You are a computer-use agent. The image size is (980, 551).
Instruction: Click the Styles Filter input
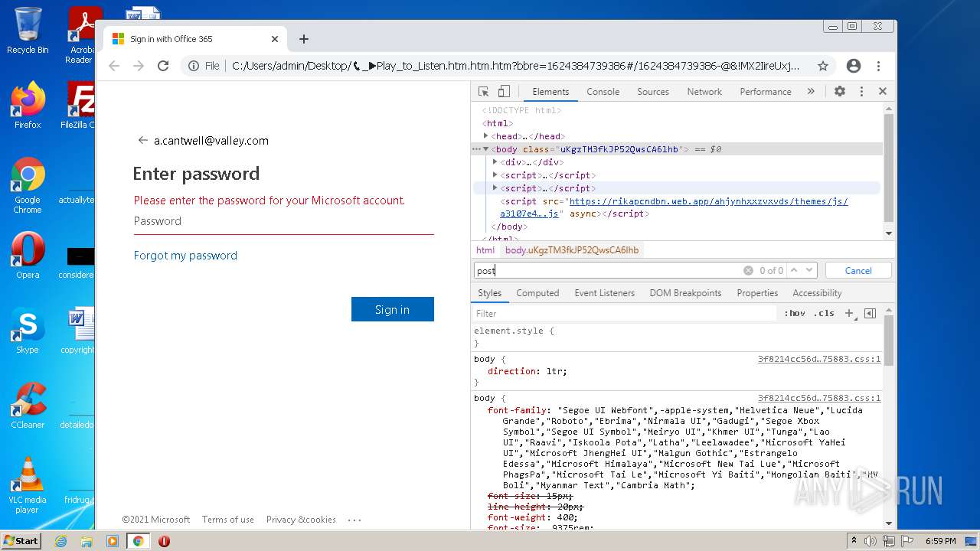tap(624, 313)
